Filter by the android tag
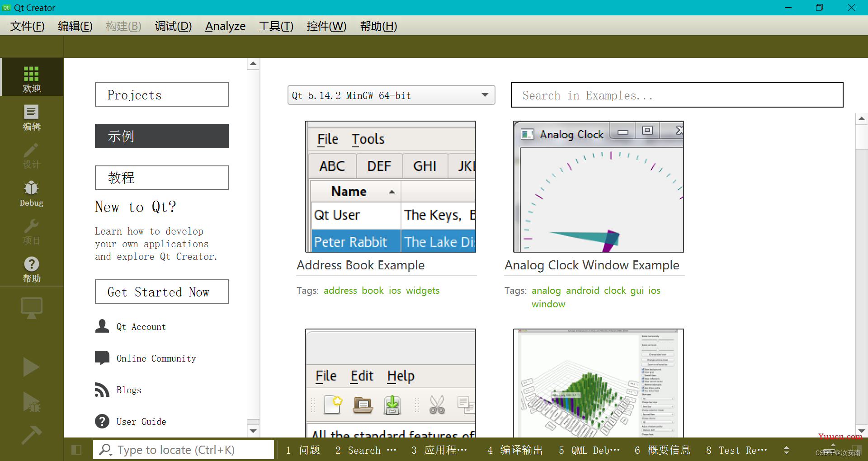868x461 pixels. [583, 291]
